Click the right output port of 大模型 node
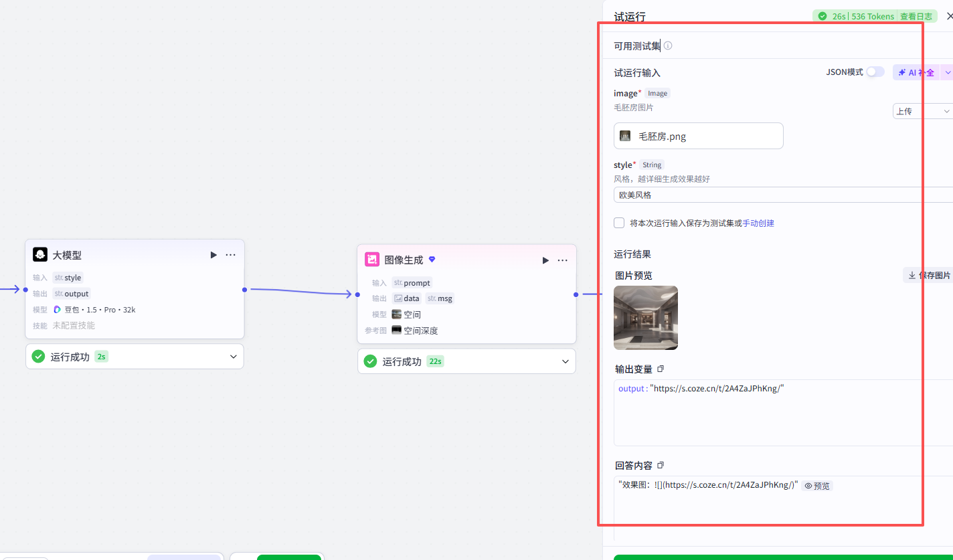The width and height of the screenshot is (953, 560). 245,290
